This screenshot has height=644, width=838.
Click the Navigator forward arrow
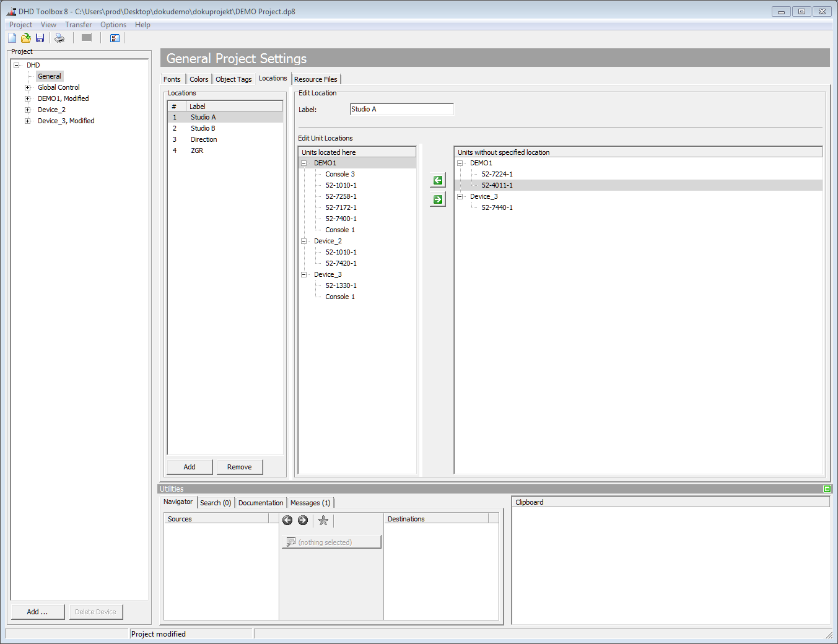303,520
